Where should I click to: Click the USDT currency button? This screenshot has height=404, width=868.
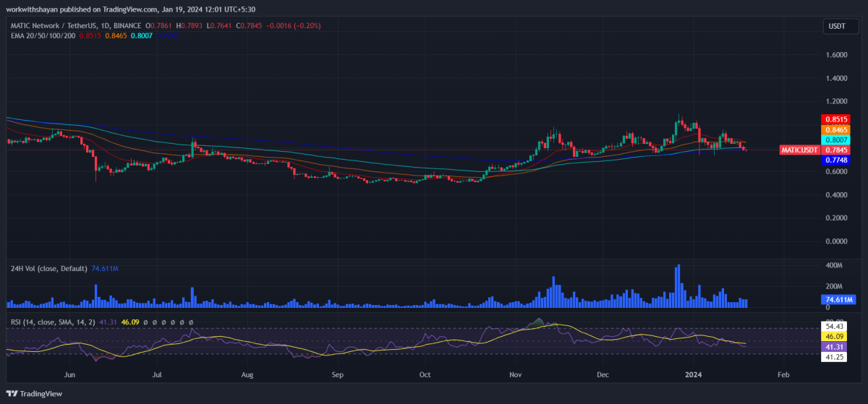(835, 27)
